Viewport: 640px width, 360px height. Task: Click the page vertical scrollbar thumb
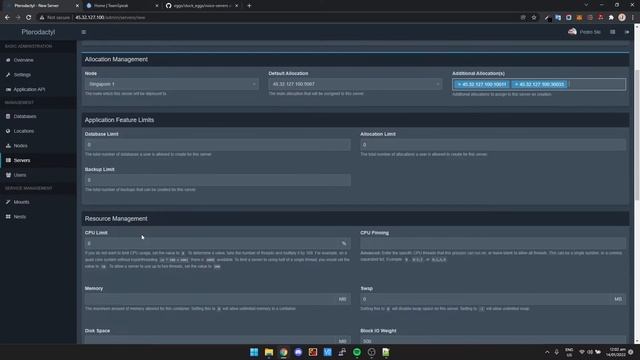point(637,135)
